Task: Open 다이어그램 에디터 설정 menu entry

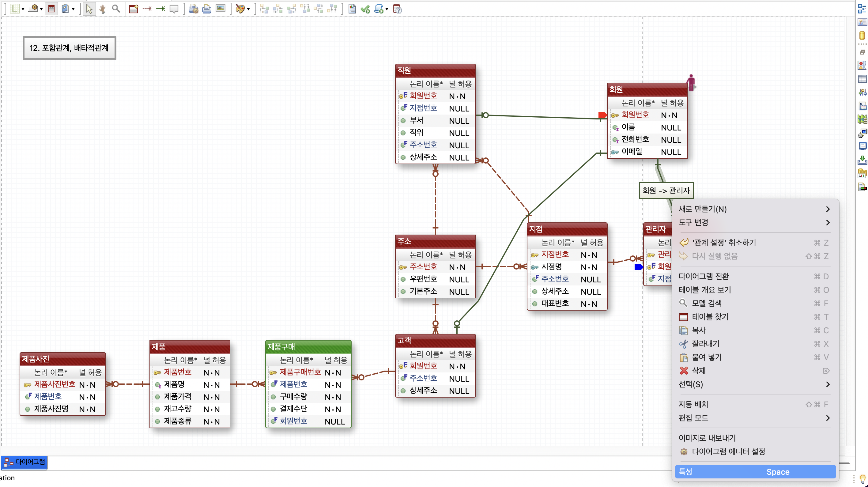Action: click(x=755, y=451)
